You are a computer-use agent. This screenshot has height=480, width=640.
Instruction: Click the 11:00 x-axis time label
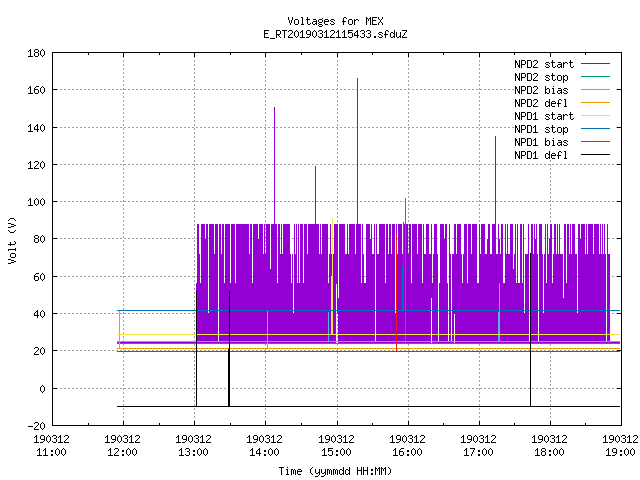[x=51, y=452]
